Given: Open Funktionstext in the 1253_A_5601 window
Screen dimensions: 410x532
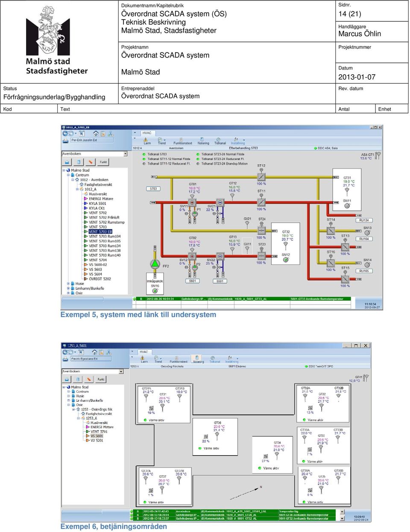Looking at the screenshot, I should (x=179, y=359).
